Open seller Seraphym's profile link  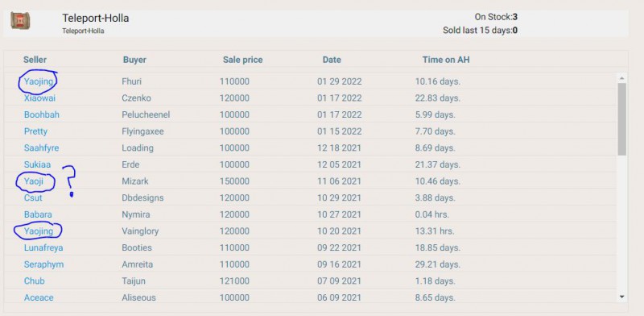click(43, 264)
